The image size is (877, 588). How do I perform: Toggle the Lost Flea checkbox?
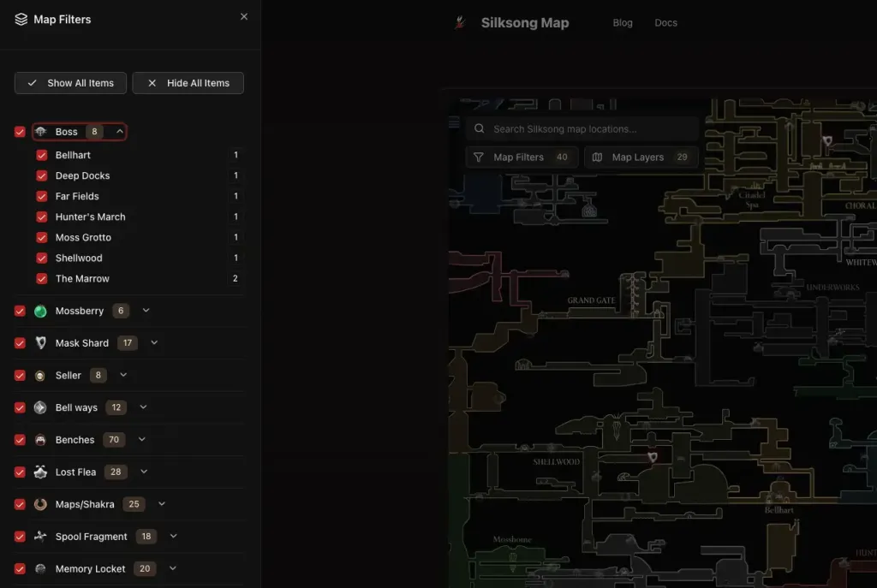(21, 472)
